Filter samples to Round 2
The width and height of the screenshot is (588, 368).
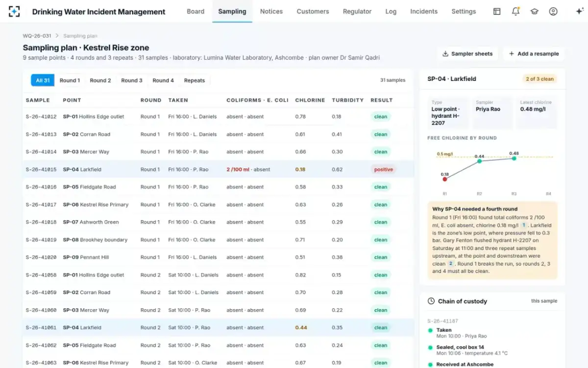point(100,80)
